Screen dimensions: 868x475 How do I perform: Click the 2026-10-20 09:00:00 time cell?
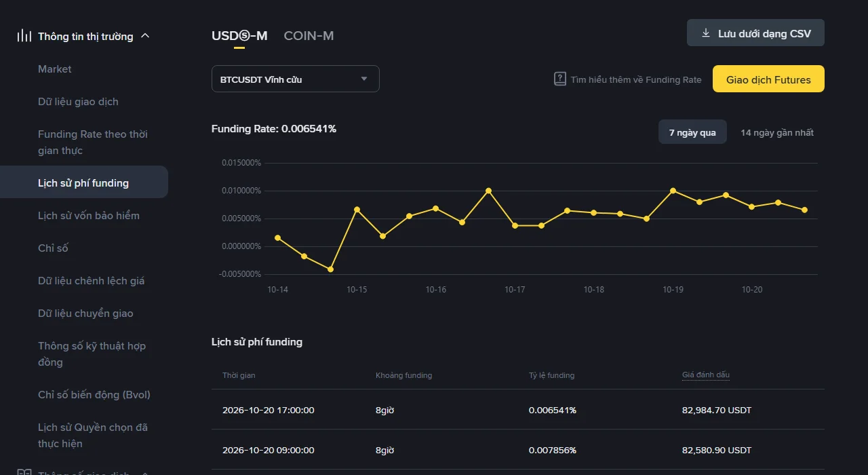tap(268, 450)
